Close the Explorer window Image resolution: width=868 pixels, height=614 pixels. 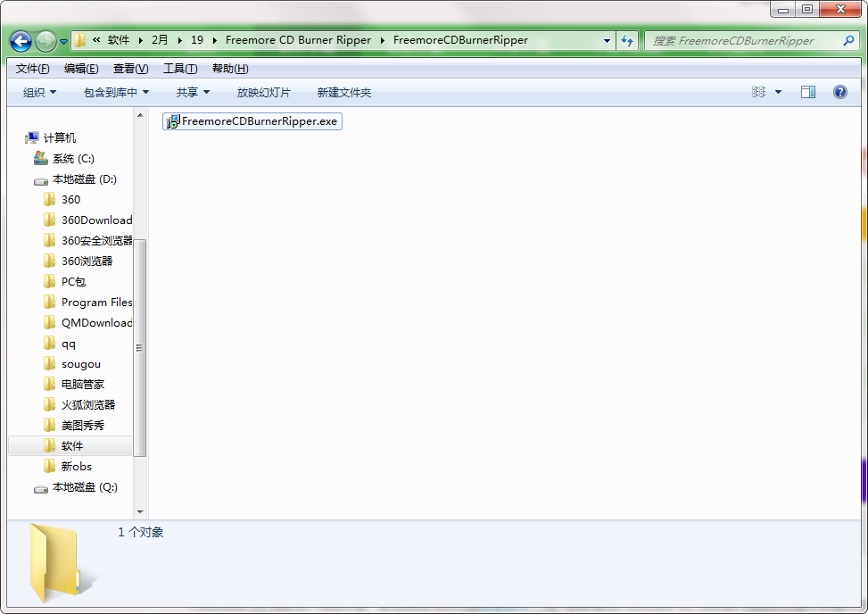point(840,10)
